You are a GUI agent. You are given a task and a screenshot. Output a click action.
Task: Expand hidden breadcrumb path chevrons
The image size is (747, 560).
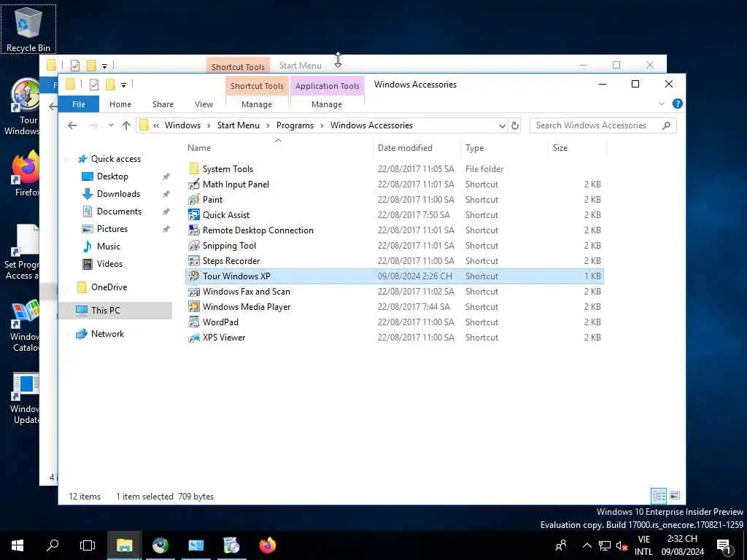click(156, 125)
